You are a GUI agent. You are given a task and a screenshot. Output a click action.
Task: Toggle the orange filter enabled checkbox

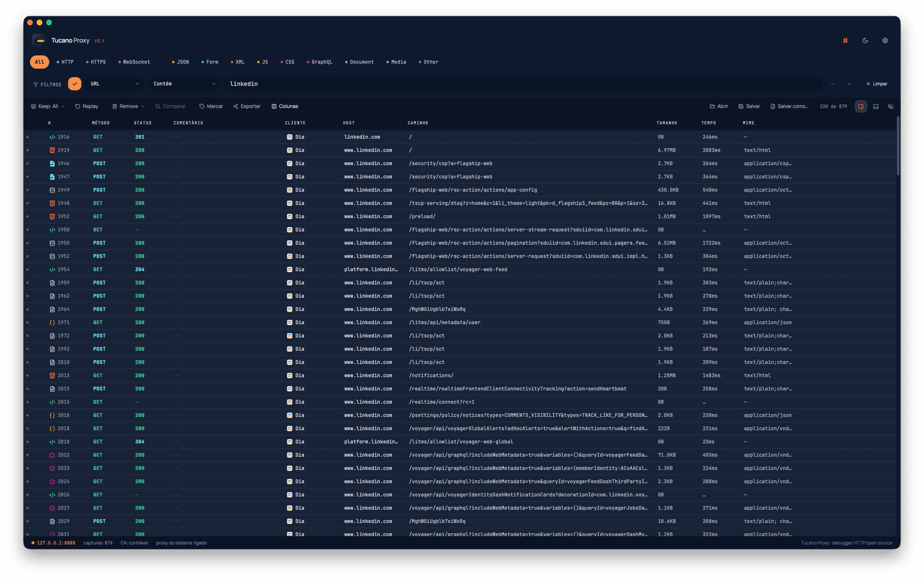pyautogui.click(x=74, y=84)
